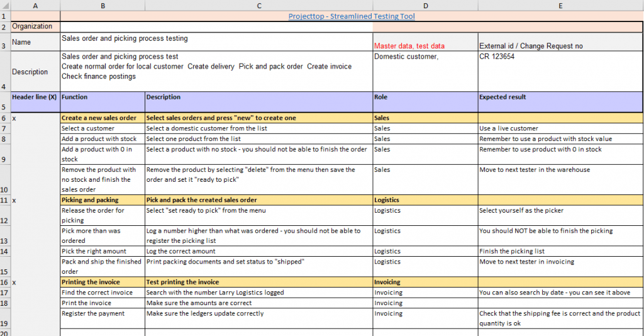Click 'Release the order for picking' cell
Viewport: 644px width, 336px height.
coord(103,215)
